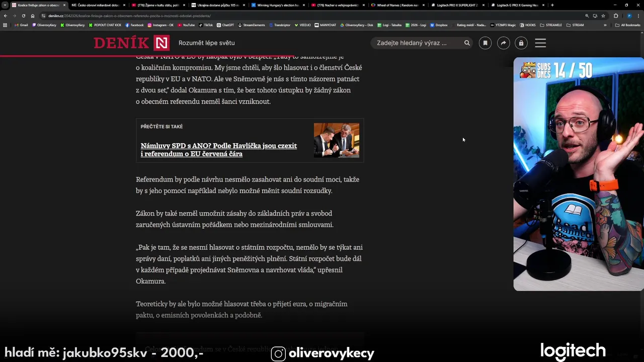Screen dimensions: 644x362
Task: Open Chrome three-dot menu
Action: tap(638, 16)
